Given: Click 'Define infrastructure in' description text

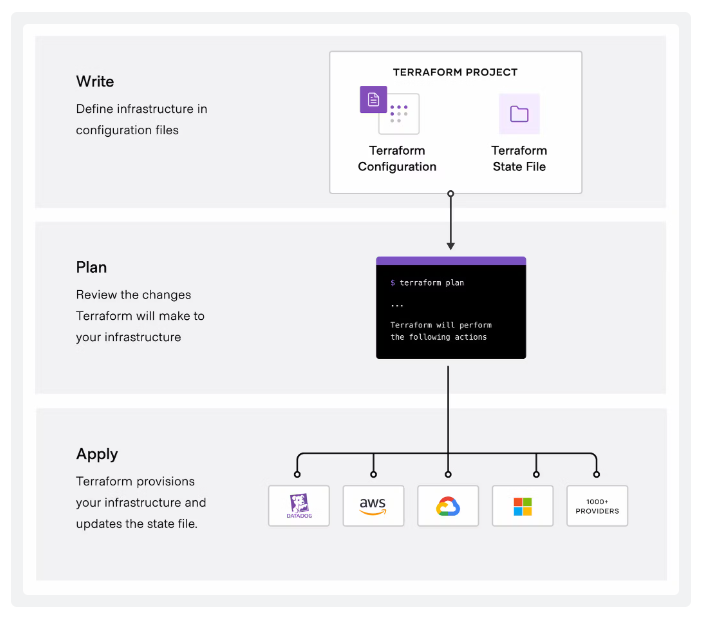Looking at the screenshot, I should click(142, 109).
